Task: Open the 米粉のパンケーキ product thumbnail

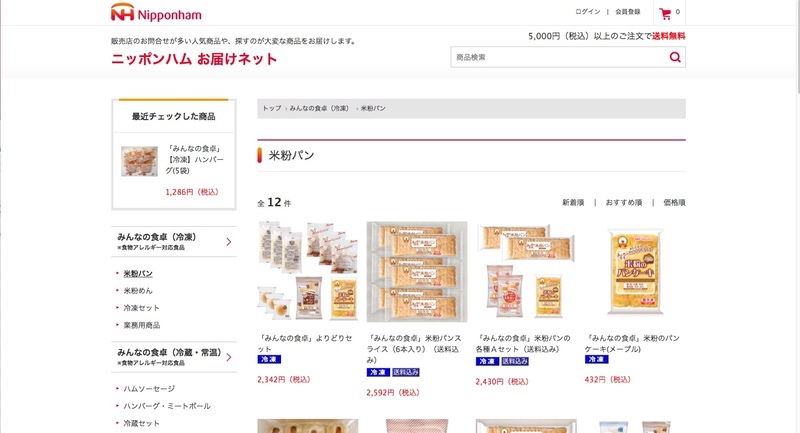Action: pos(635,271)
